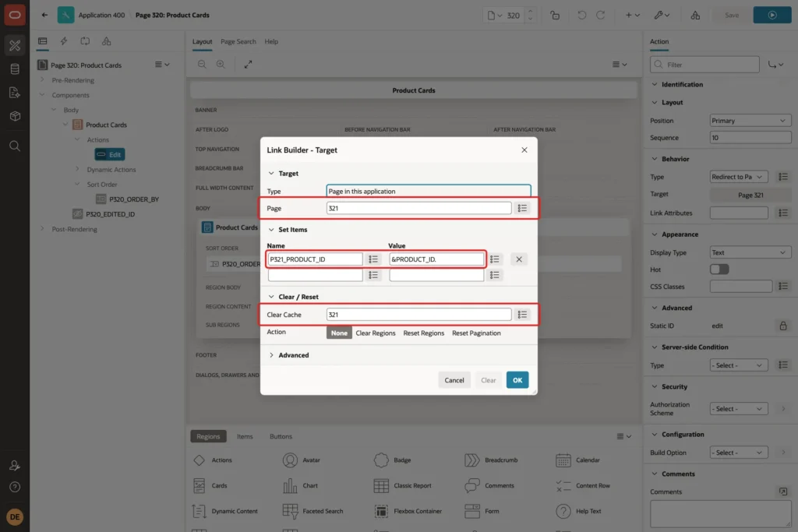
Task: Open the Utilities wrench menu
Action: 662,16
